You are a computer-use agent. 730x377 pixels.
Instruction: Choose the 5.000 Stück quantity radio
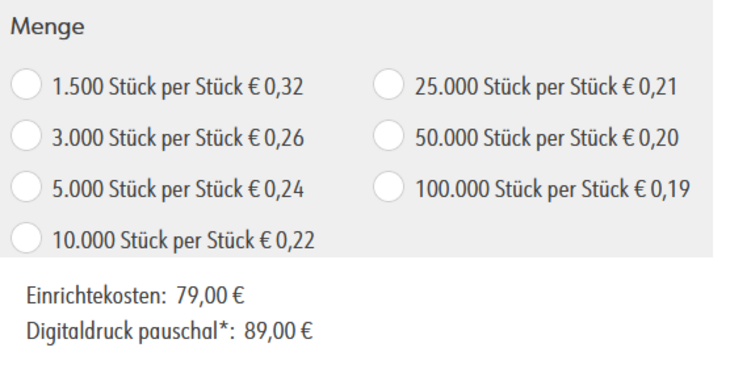[x=26, y=187]
